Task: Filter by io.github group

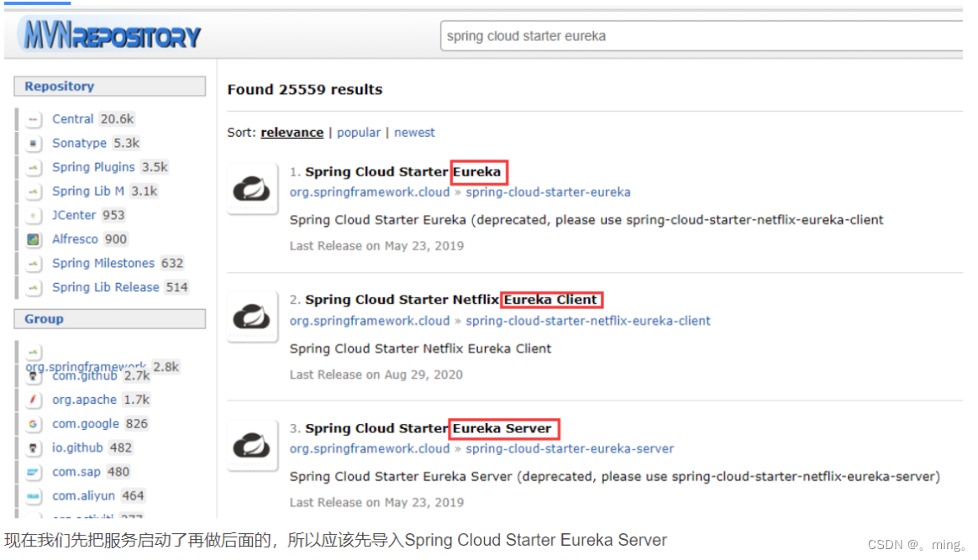Action: click(x=77, y=447)
